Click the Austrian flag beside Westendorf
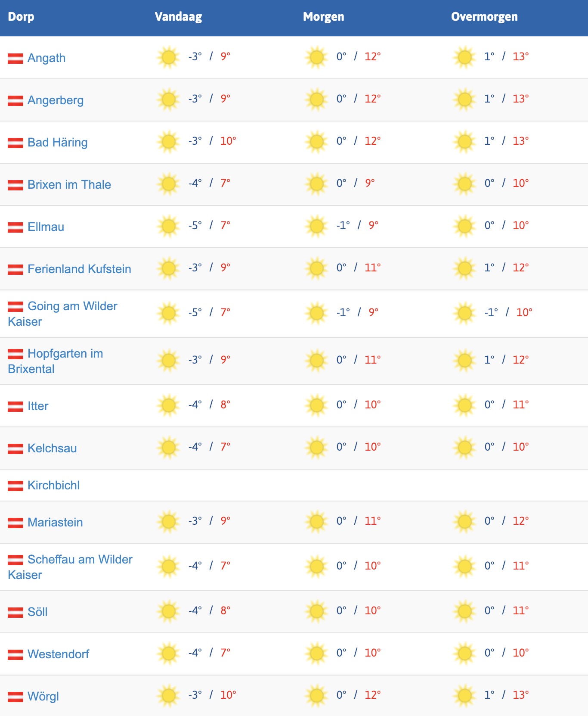This screenshot has height=716, width=588. [15, 654]
